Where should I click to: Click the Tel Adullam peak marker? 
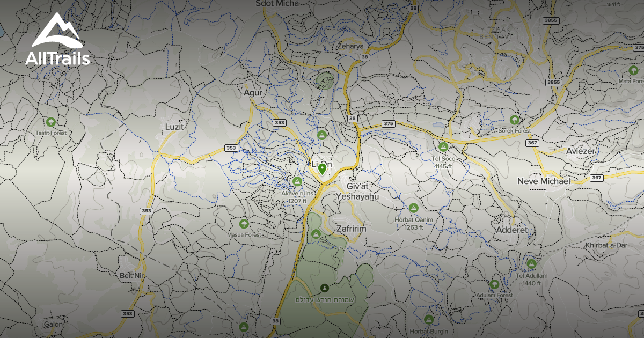point(531,264)
